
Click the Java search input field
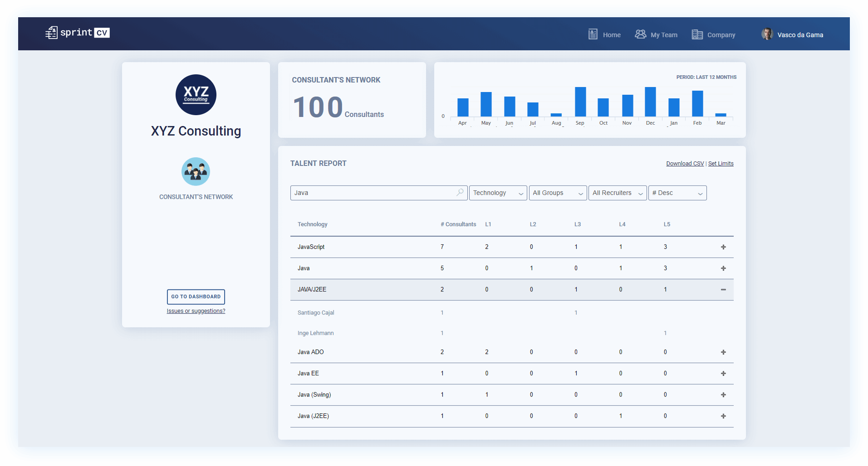(x=372, y=193)
